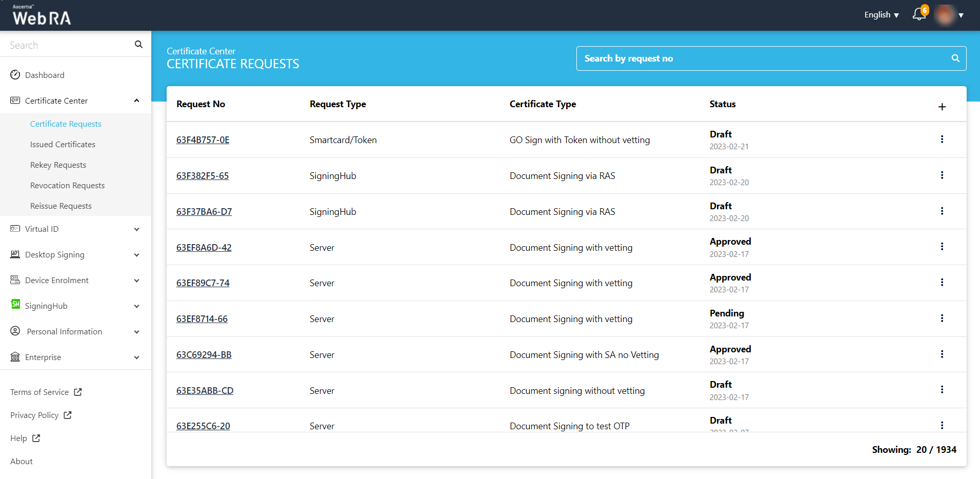Screen dimensions: 980x479
Task: Click the sidebar search magnifier icon
Action: [138, 45]
